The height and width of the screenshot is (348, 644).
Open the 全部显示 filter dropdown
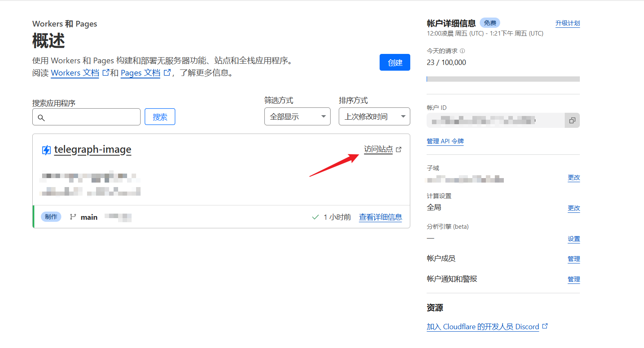click(x=297, y=117)
